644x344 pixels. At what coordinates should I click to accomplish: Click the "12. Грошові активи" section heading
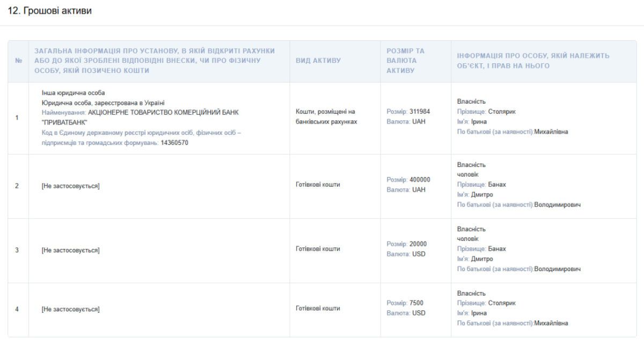49,11
